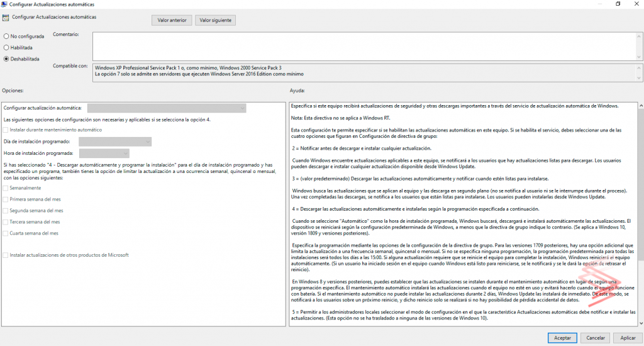Click the Comentario box scroll down arrow
Image resolution: width=644 pixels, height=346 pixels.
639,57
